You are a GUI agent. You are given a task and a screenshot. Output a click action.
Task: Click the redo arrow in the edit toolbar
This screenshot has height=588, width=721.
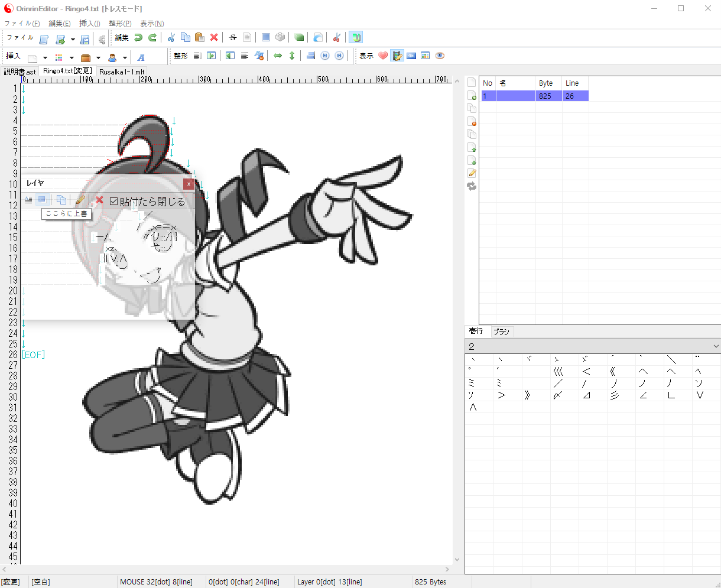click(152, 37)
